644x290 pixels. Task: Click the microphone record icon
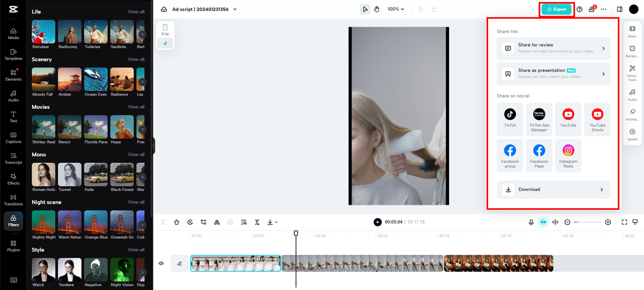pyautogui.click(x=531, y=222)
